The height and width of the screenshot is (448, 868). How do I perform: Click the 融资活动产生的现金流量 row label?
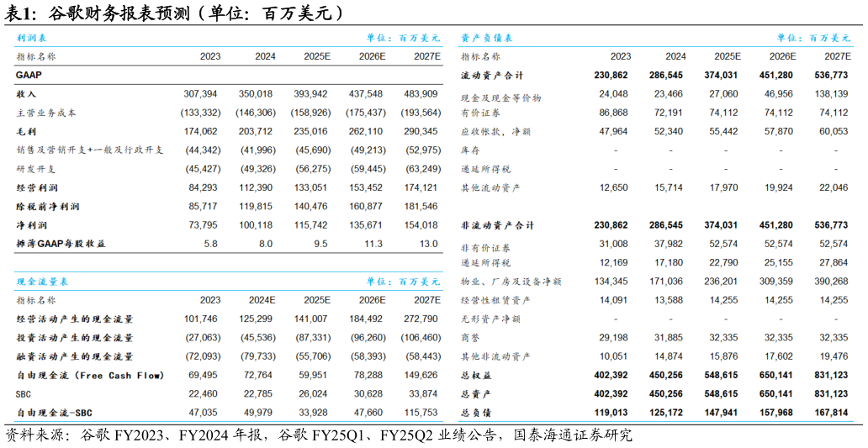[x=75, y=356]
